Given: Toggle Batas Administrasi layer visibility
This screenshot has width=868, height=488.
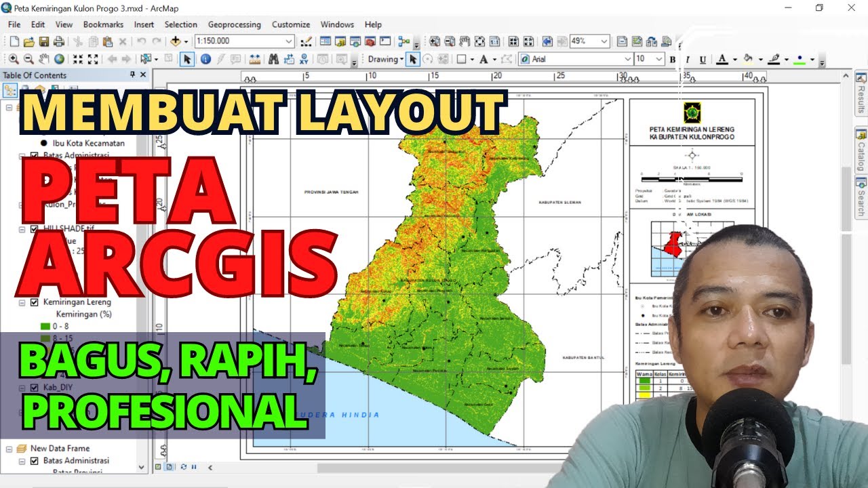Looking at the screenshot, I should pyautogui.click(x=34, y=155).
